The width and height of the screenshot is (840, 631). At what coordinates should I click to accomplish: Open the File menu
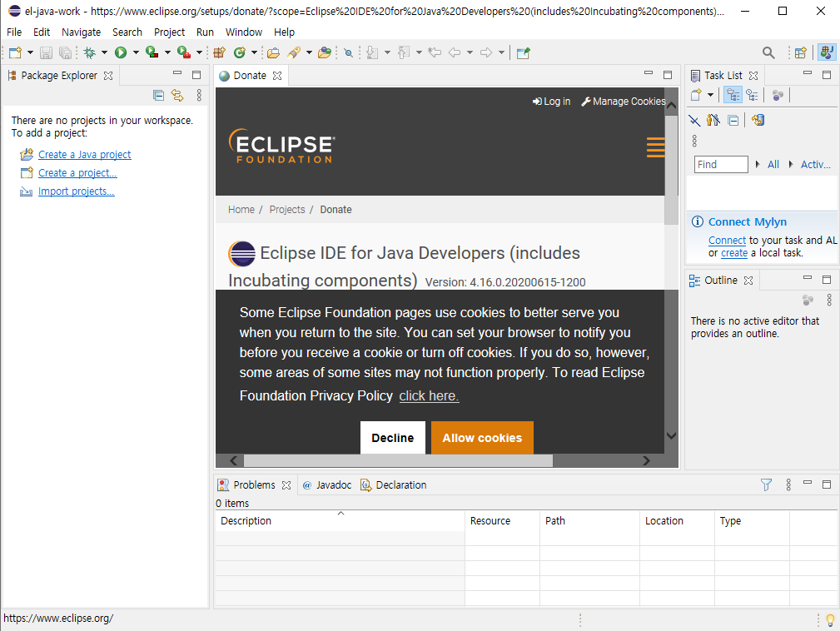pyautogui.click(x=14, y=32)
